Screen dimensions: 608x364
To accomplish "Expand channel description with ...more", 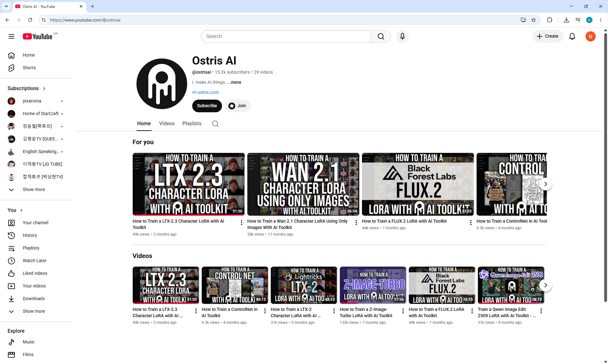I will tap(234, 82).
